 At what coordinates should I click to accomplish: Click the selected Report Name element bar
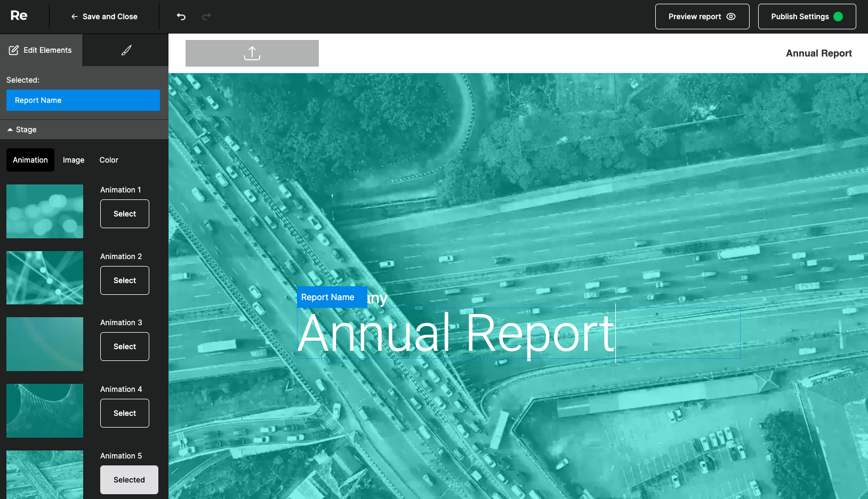(83, 100)
